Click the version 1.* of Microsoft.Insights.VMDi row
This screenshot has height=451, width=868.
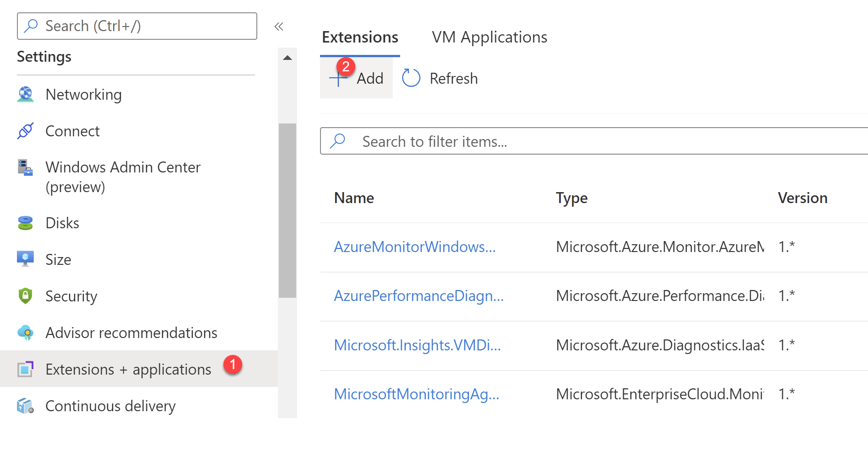pyautogui.click(x=787, y=344)
